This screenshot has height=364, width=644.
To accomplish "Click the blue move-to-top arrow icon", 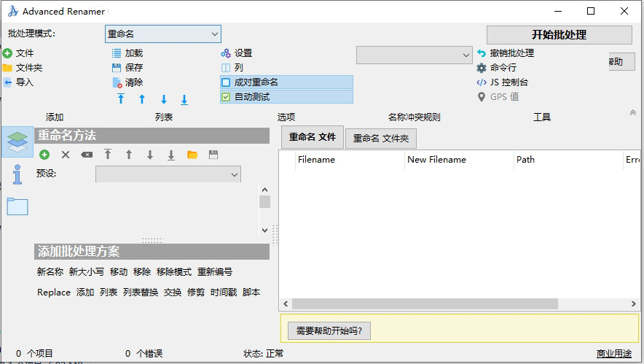I will pos(121,99).
